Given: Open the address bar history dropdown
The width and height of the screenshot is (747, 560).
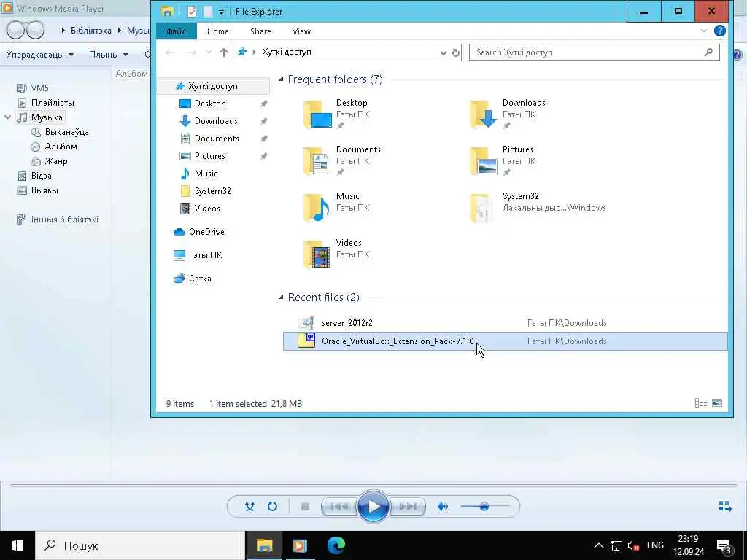Looking at the screenshot, I should (443, 52).
